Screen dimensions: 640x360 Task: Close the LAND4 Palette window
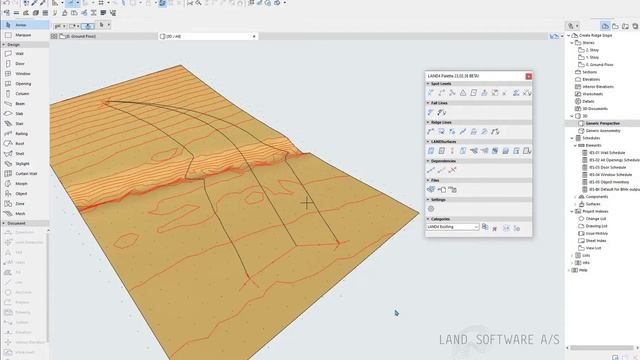coord(529,76)
